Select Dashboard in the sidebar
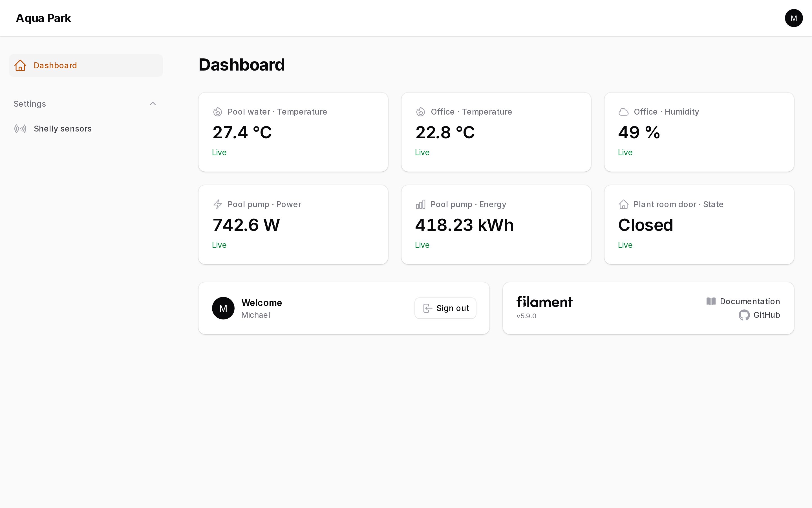Screen dimensions: 812x508 (86, 65)
